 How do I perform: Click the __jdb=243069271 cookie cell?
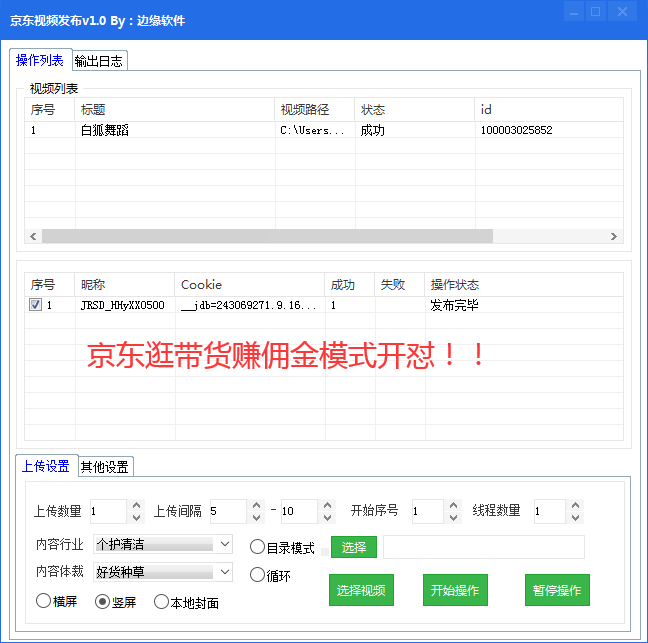tap(249, 305)
